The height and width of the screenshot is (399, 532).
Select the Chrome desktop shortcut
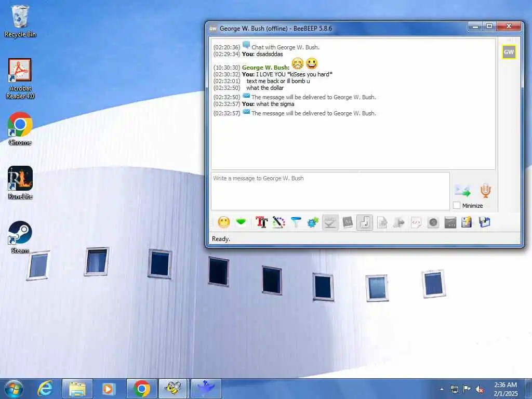20,129
